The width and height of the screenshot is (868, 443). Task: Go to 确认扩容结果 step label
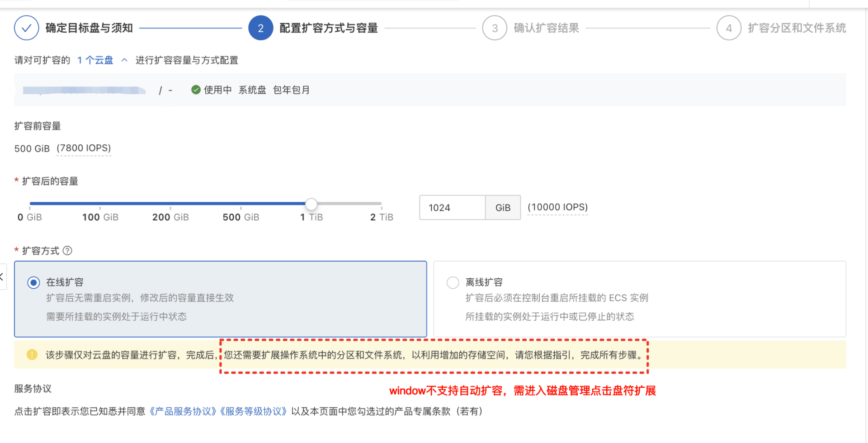(x=546, y=28)
